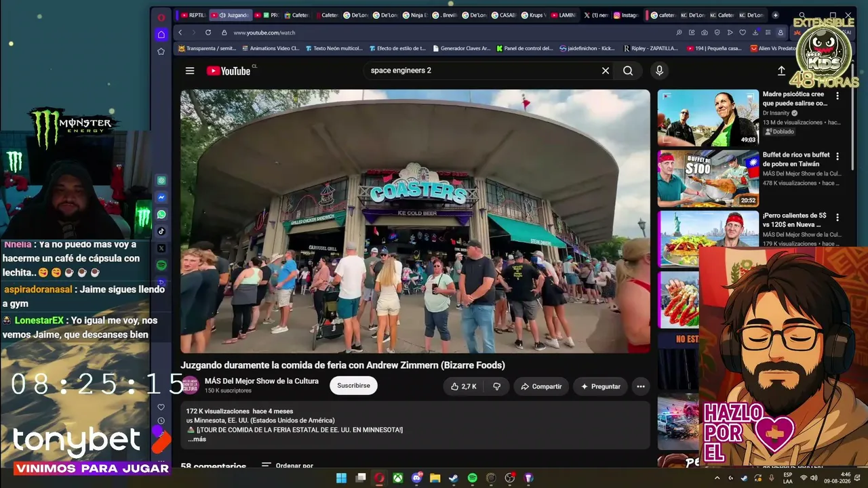Viewport: 868px width, 488px height.
Task: Open the YouTube guide hamburger menu
Action: pyautogui.click(x=190, y=70)
